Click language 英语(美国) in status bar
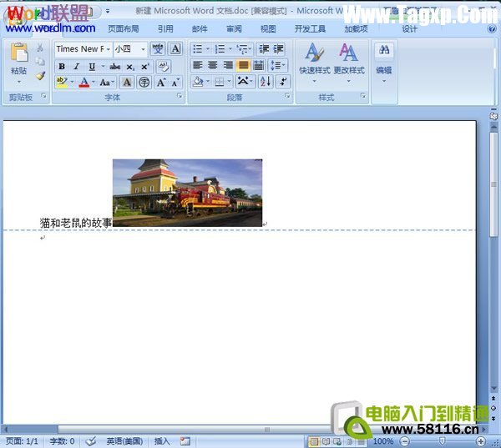The width and height of the screenshot is (501, 448). pyautogui.click(x=124, y=441)
